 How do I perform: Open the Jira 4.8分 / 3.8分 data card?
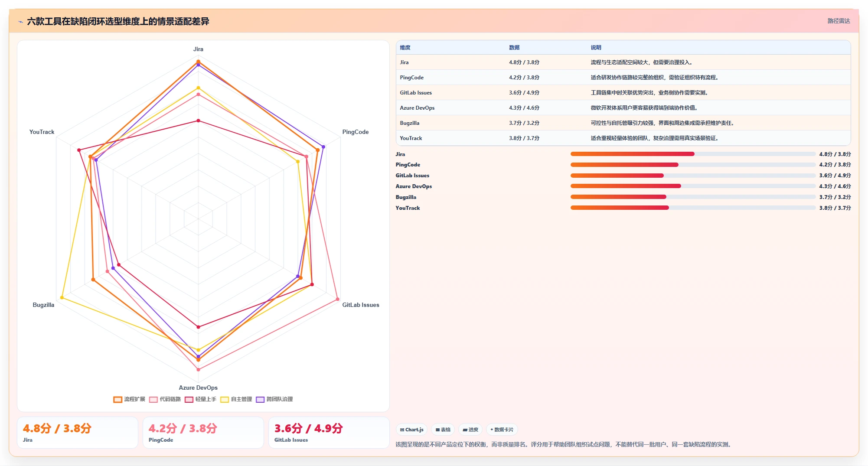[78, 433]
